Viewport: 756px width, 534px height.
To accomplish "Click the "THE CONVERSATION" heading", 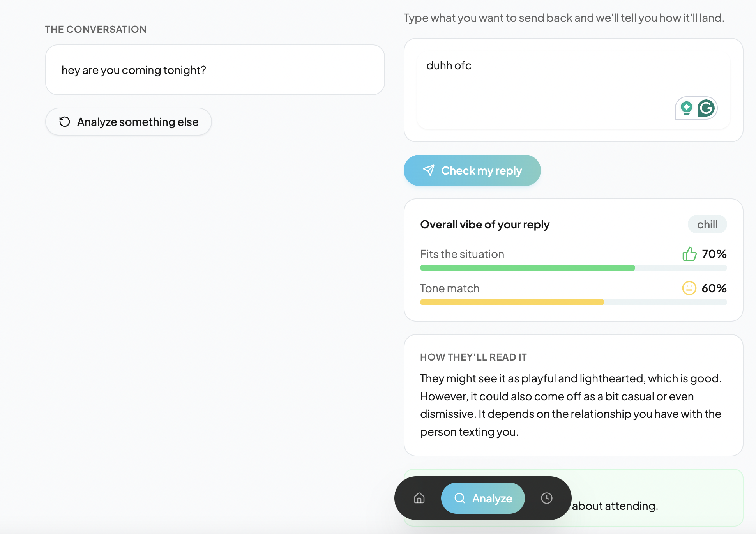I will (x=95, y=29).
